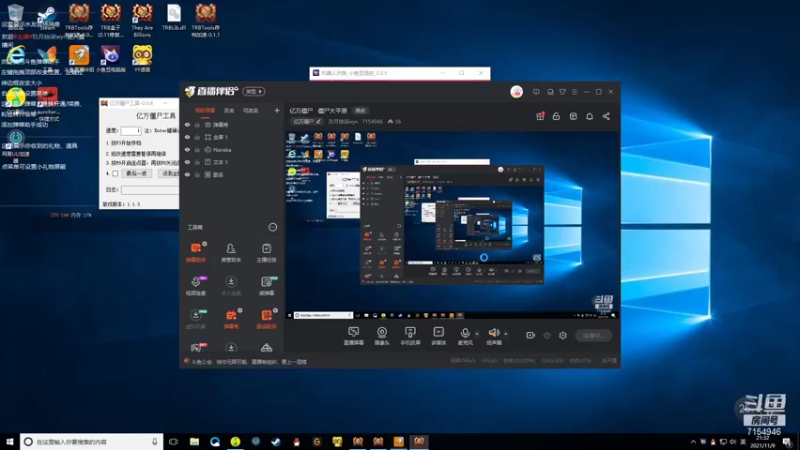Open the hamburger menu in title bar
Viewport: 800px width, 450px height.
(574, 92)
